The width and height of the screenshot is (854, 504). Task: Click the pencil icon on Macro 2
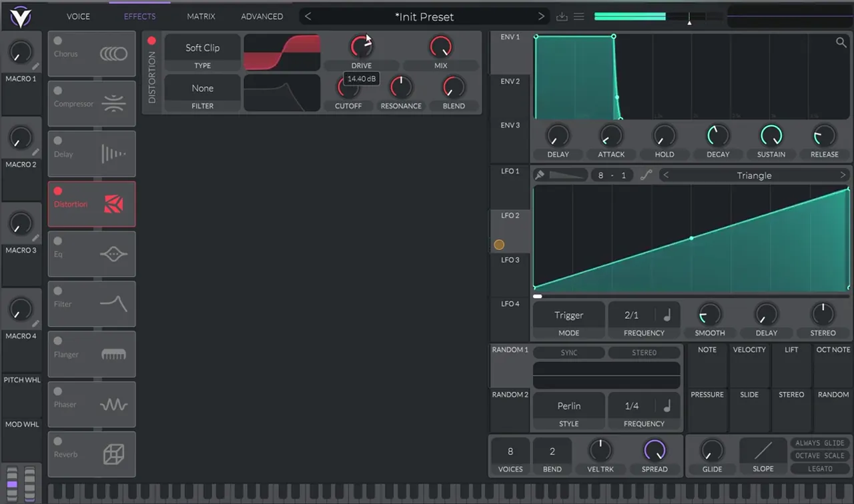pyautogui.click(x=35, y=153)
